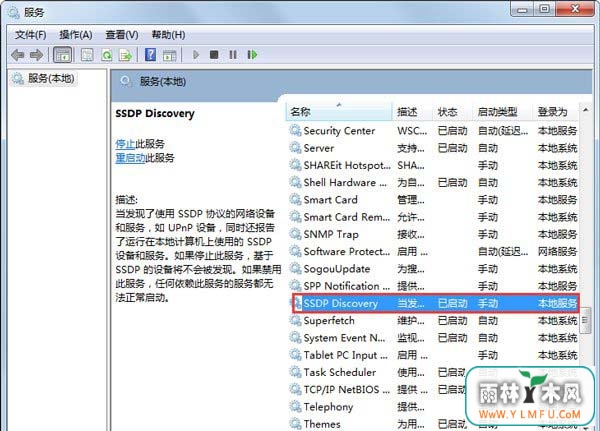Click 网络服务 logon for Software Protect
This screenshot has width=600, height=431.
[x=557, y=251]
